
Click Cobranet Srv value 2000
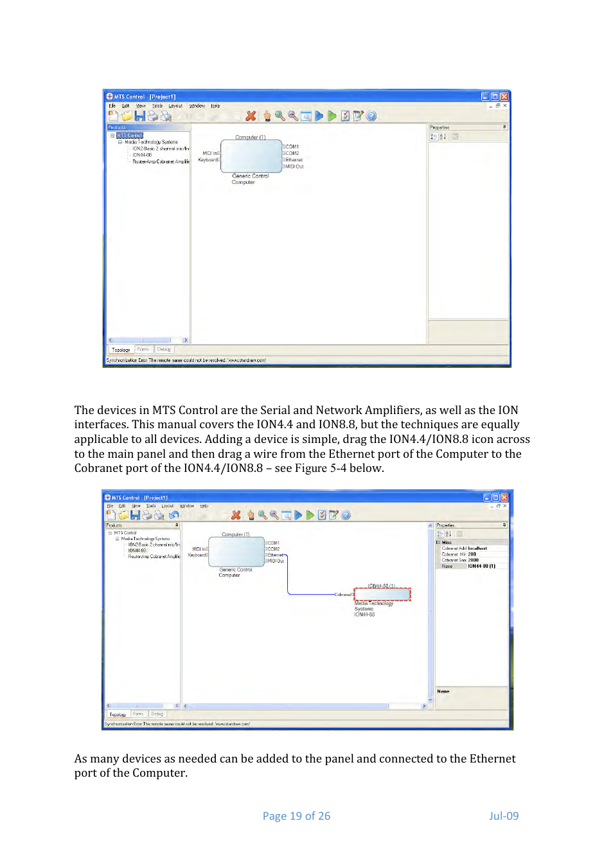pos(487,560)
